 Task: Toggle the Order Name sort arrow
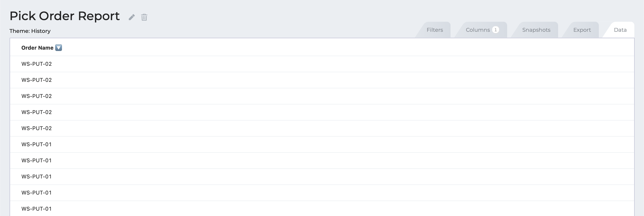(x=59, y=47)
